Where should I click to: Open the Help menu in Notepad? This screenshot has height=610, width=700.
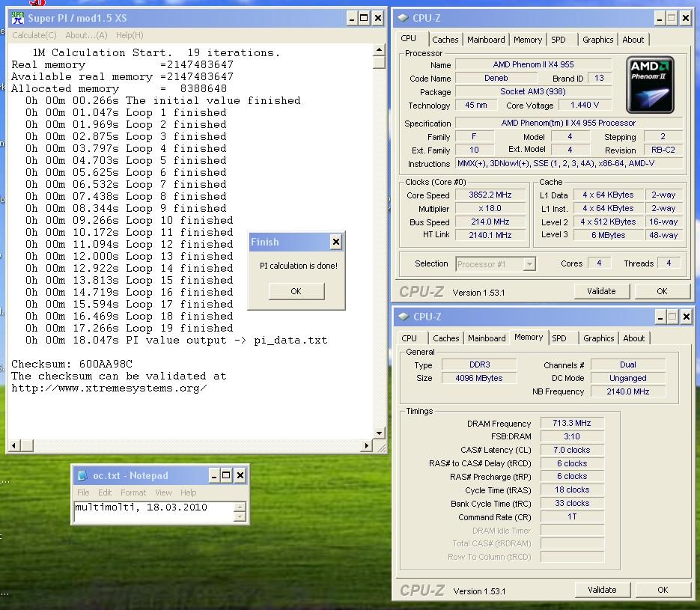[189, 492]
